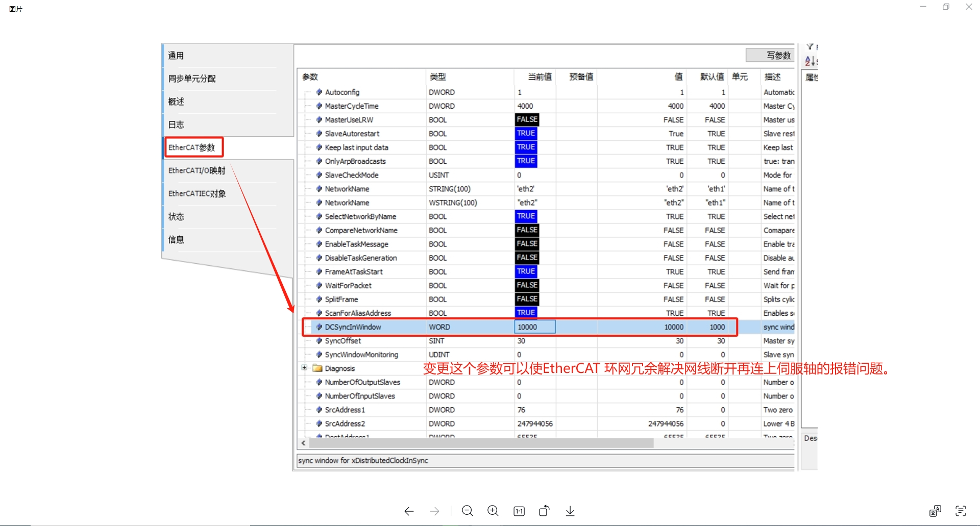The width and height of the screenshot is (980, 526).
Task: Open the 日志 tab
Action: click(x=176, y=124)
